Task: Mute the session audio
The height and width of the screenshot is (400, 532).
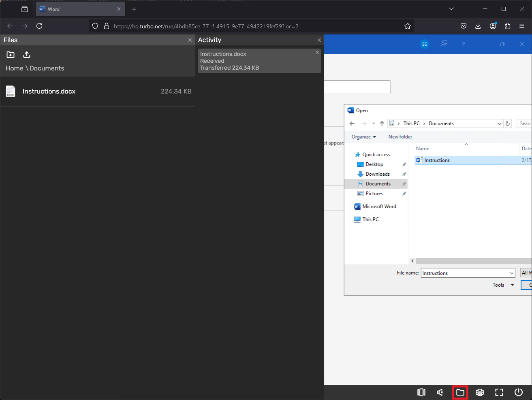Action: [x=440, y=392]
